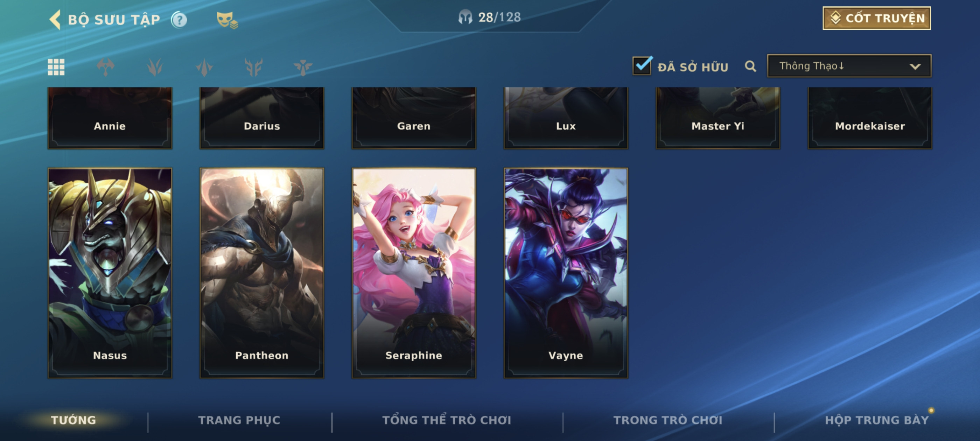The height and width of the screenshot is (441, 980).
Task: Open the collection help question mark
Action: coord(179,19)
